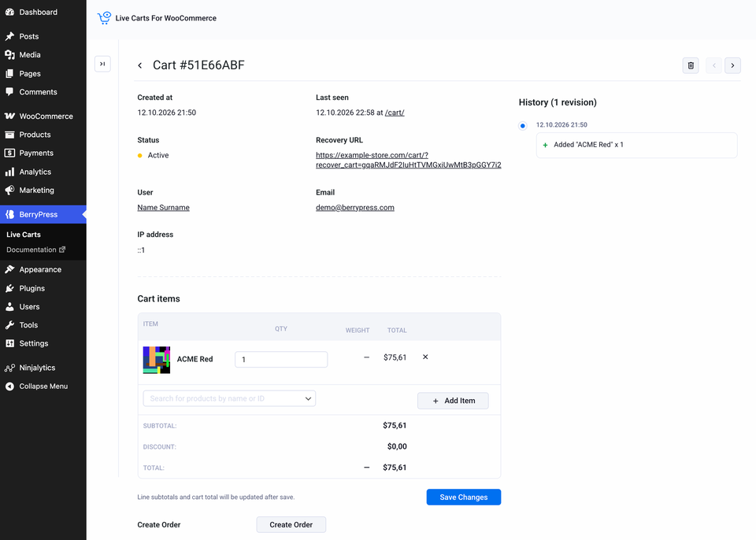Expand the side panel toggle button
Screen dimensions: 756x540
(102, 64)
